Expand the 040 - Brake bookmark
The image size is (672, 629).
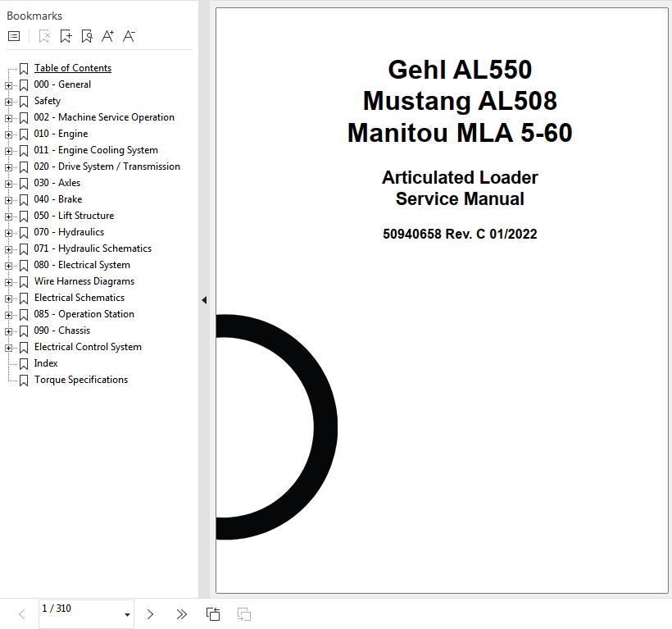click(8, 200)
